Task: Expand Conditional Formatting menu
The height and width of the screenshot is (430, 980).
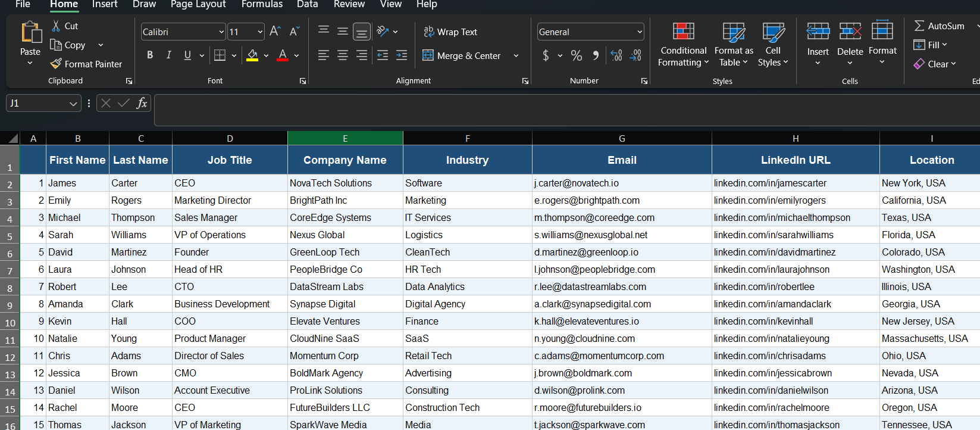Action: [x=683, y=45]
